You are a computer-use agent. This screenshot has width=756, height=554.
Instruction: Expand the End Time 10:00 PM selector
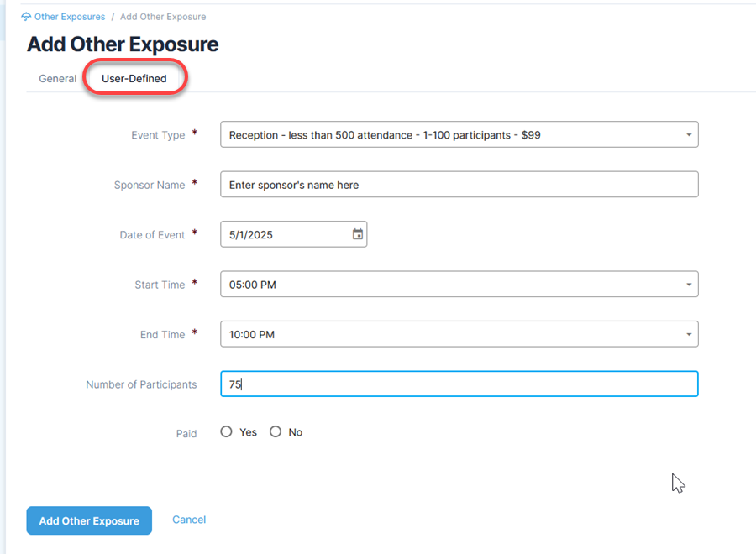pyautogui.click(x=459, y=334)
